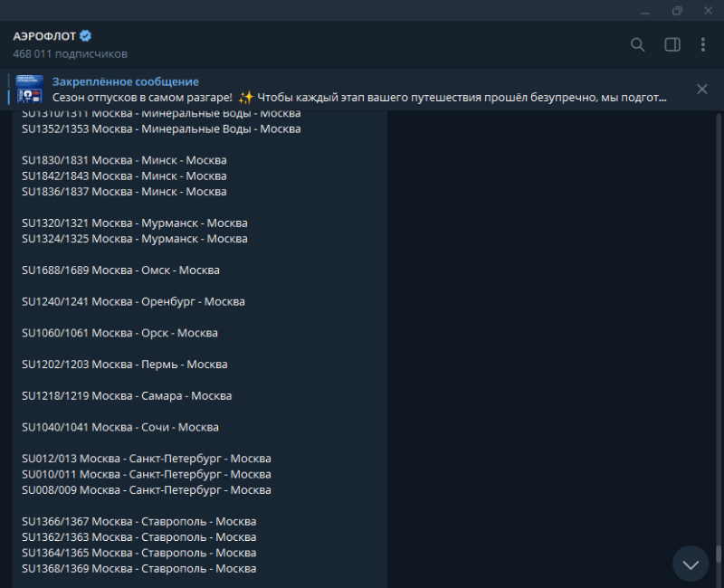Click line 'SU1352/1353 Москва - Минеральные Воды - Москва'
This screenshot has height=588, width=724.
161,128
